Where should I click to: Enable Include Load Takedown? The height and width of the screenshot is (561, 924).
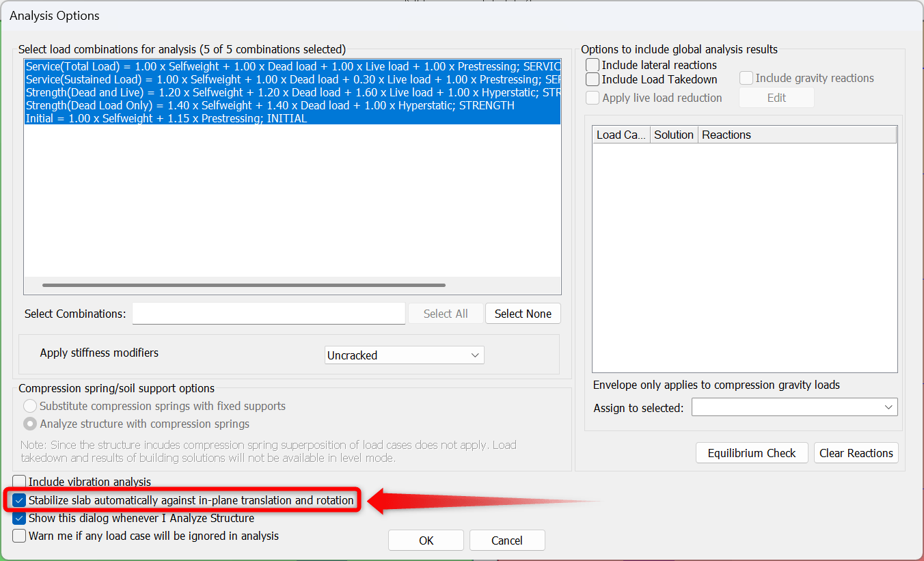[x=592, y=79]
